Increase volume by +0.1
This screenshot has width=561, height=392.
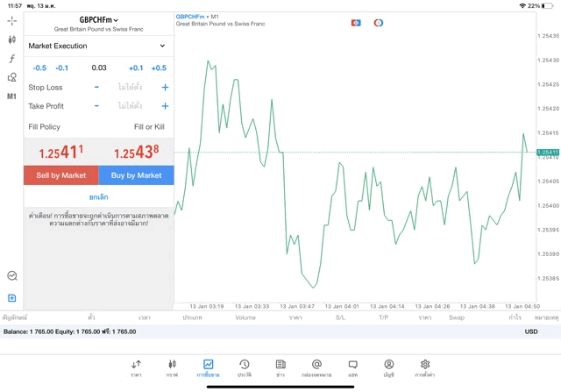[136, 68]
